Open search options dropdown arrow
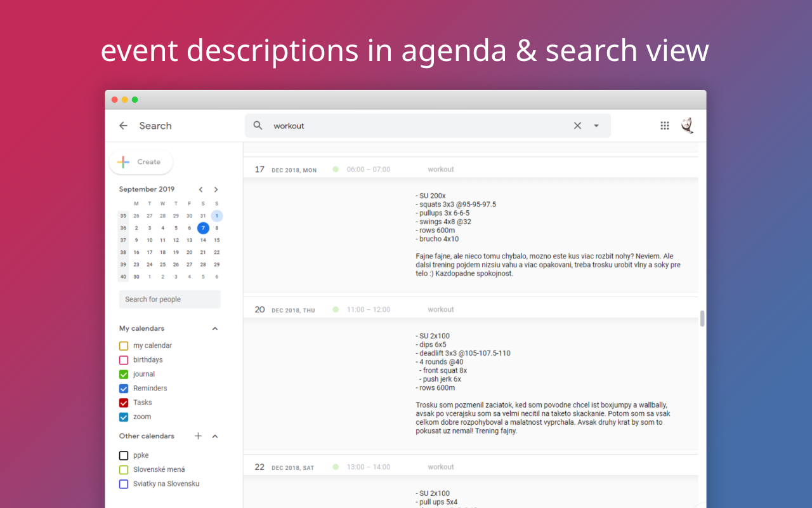This screenshot has height=508, width=812. pyautogui.click(x=596, y=126)
